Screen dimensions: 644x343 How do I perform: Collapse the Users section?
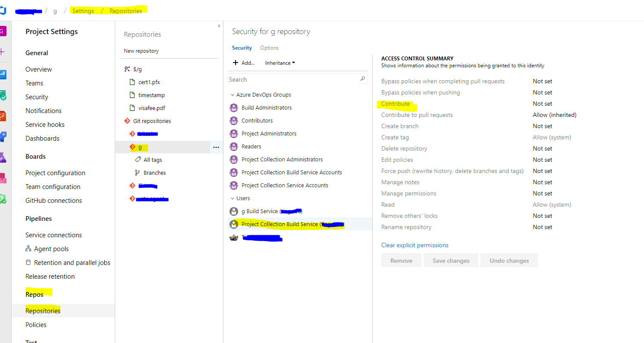coord(232,198)
